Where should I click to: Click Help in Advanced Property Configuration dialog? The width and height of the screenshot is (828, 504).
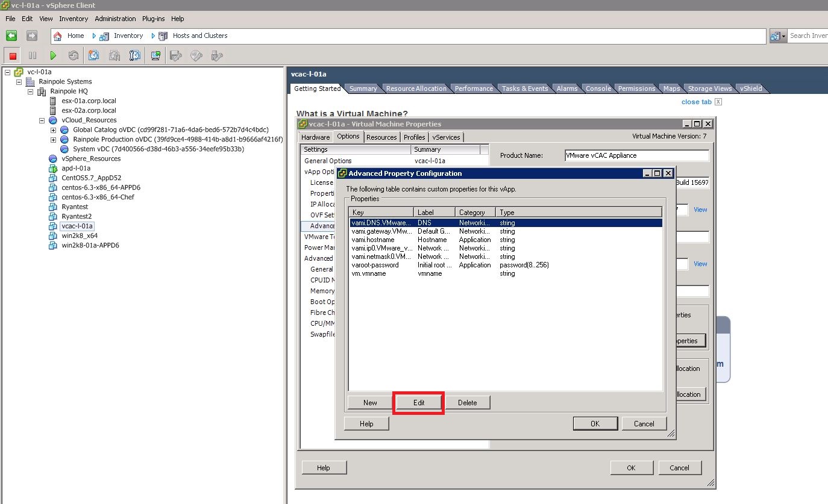(x=366, y=424)
